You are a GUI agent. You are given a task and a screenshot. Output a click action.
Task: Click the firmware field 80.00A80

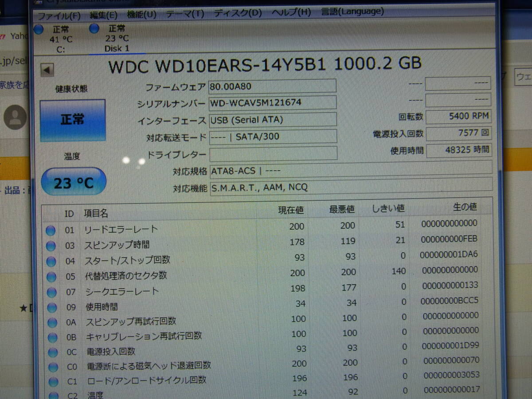[272, 86]
